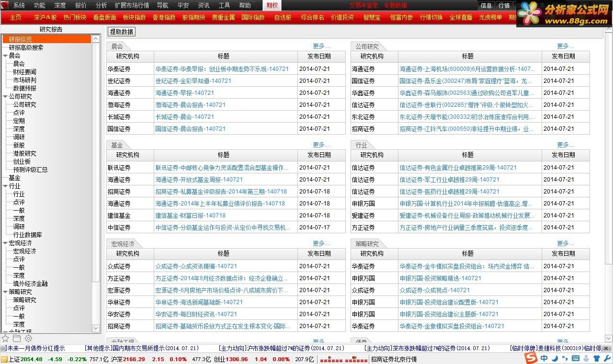Open 龙虎榜单 in the red toolbar
Screen dimensions: 613x364
click(490, 17)
